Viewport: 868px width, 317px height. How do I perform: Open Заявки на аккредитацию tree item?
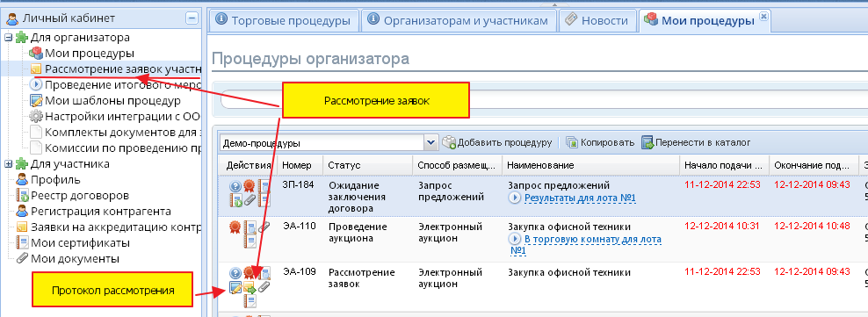pos(115,227)
